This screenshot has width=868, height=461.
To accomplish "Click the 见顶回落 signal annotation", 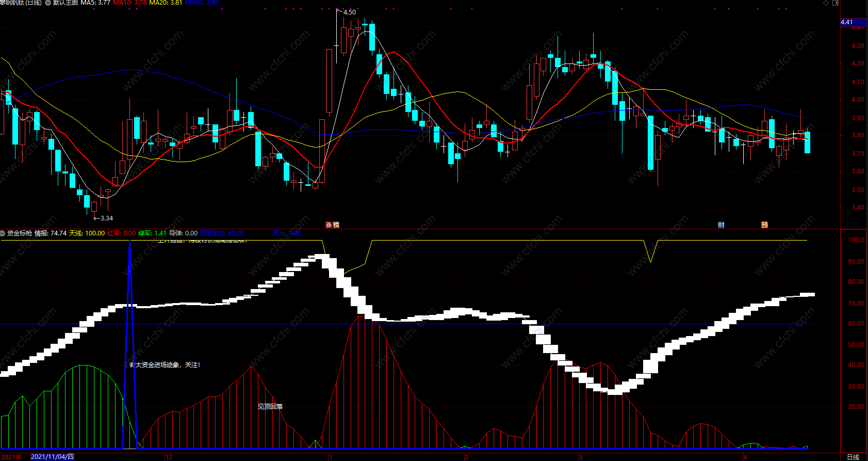I will [270, 407].
